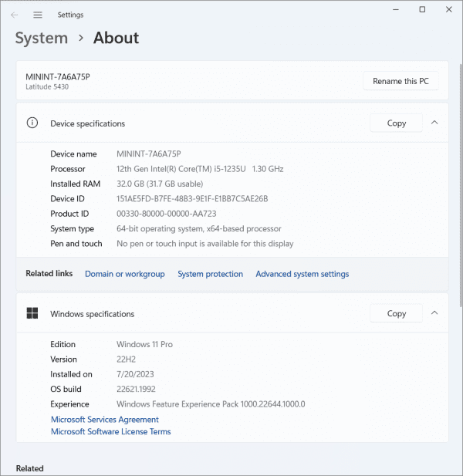
Task: Minimize the Settings window
Action: [396, 10]
